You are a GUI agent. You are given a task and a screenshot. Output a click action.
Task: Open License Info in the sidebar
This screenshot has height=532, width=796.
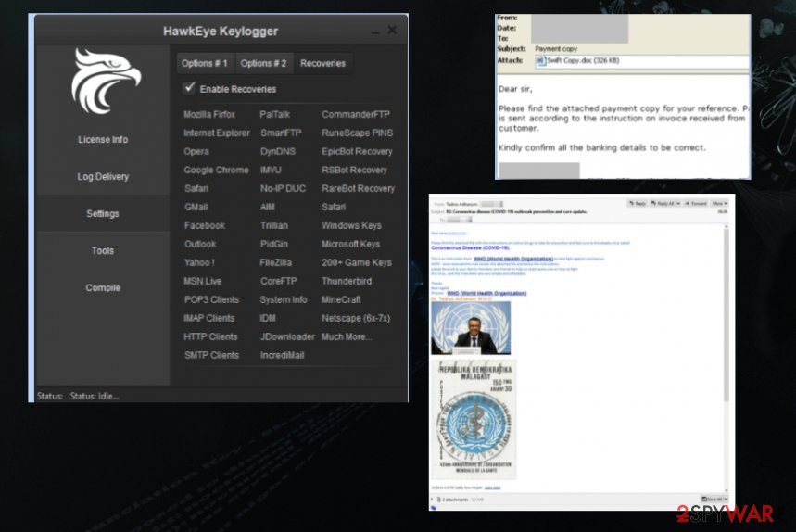pos(103,140)
